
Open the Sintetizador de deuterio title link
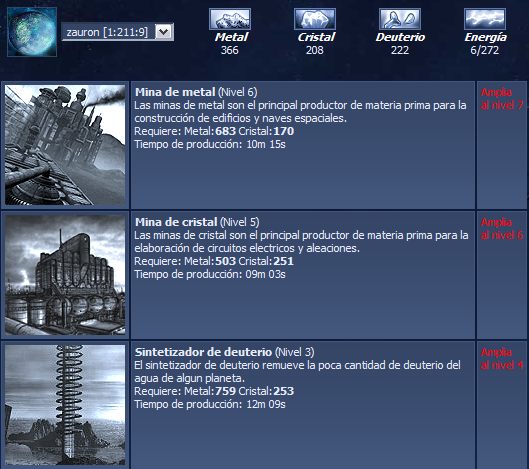coord(203,352)
